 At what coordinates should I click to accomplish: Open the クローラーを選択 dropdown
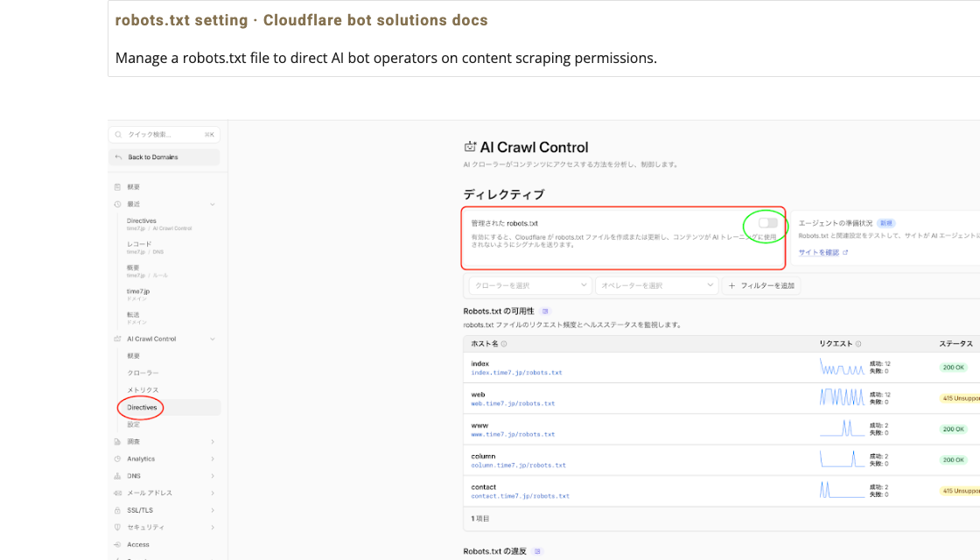pyautogui.click(x=530, y=285)
